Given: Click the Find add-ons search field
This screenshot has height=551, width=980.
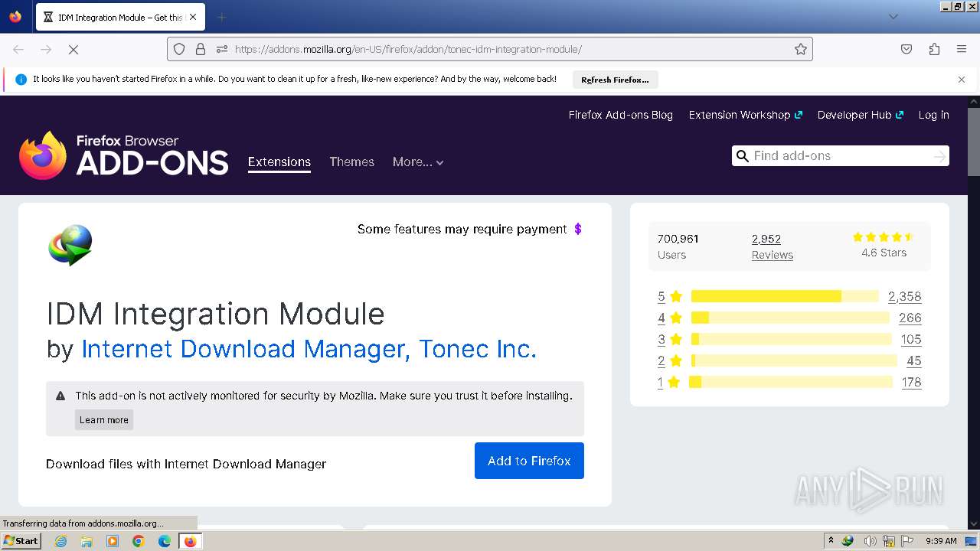Looking at the screenshot, I should pyautogui.click(x=840, y=155).
